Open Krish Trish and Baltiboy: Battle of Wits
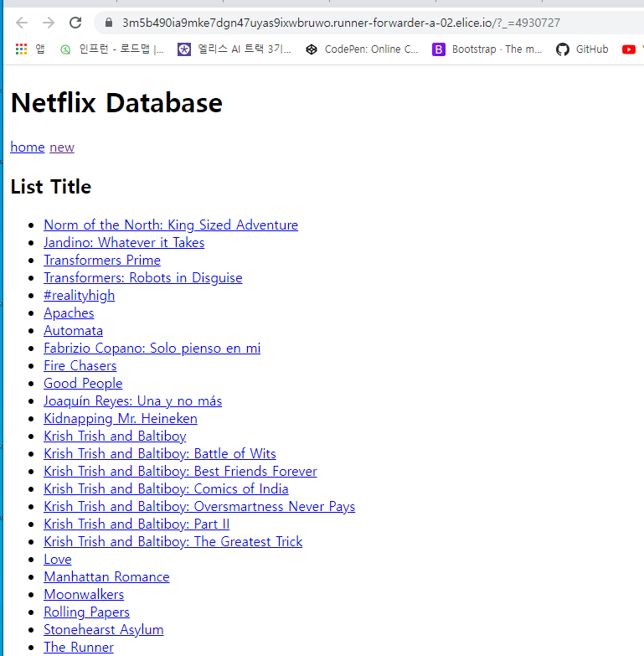This screenshot has height=656, width=644. coord(160,453)
